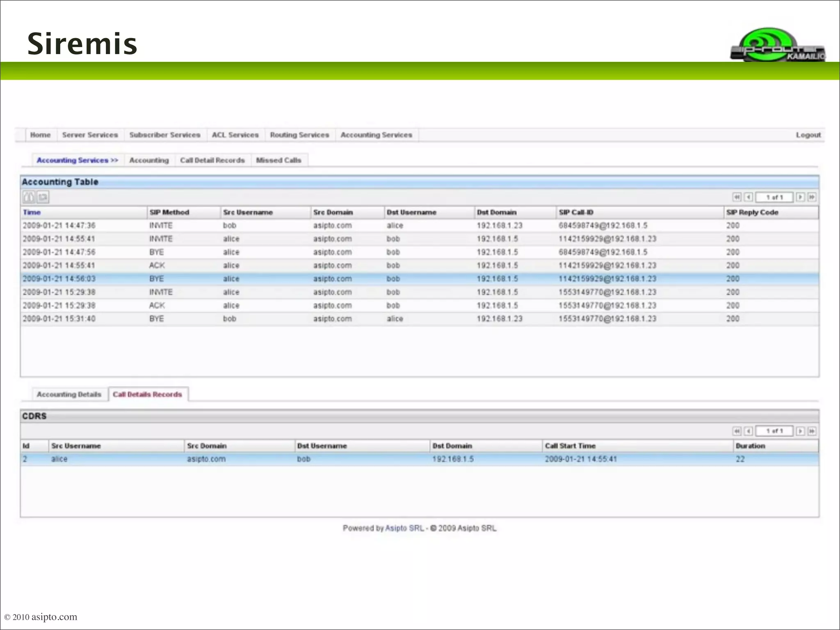Click the search binoculars icon in Accounting Table
The height and width of the screenshot is (630, 840).
click(28, 197)
